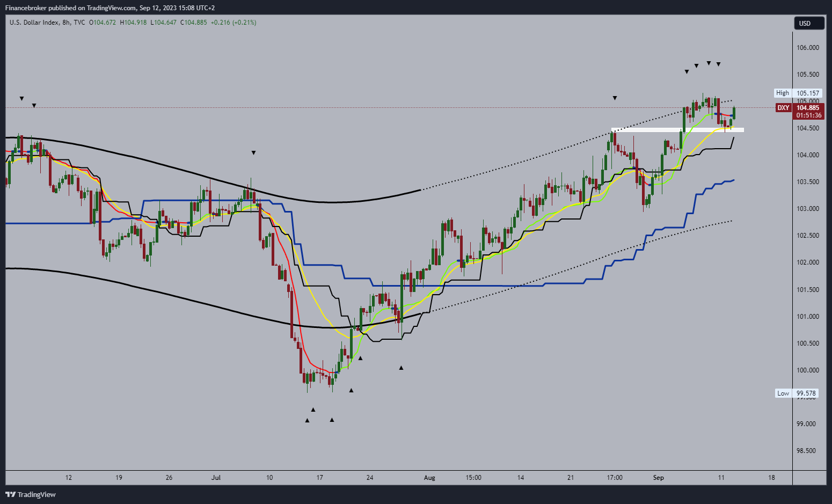
Task: Click the TVC source label
Action: (79, 23)
